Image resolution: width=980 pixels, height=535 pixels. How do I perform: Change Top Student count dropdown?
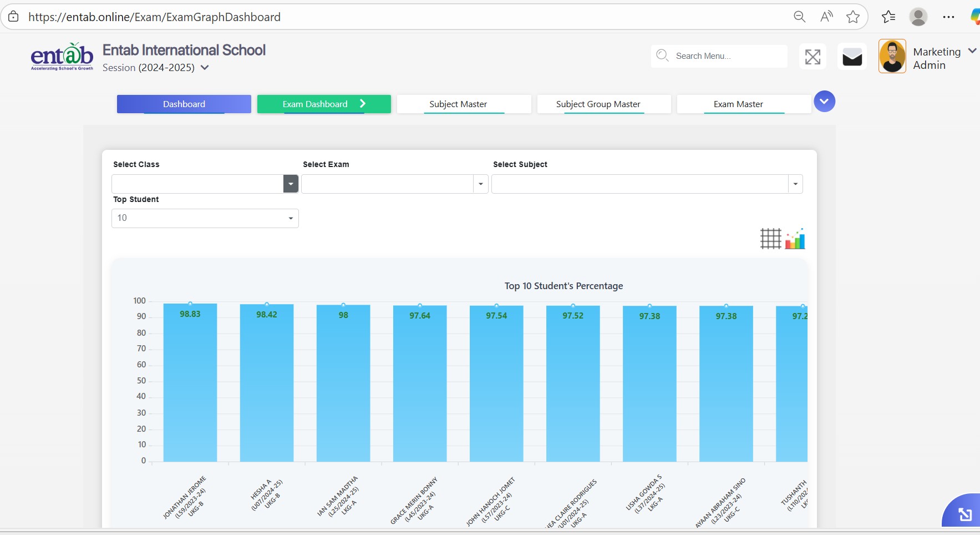[205, 218]
